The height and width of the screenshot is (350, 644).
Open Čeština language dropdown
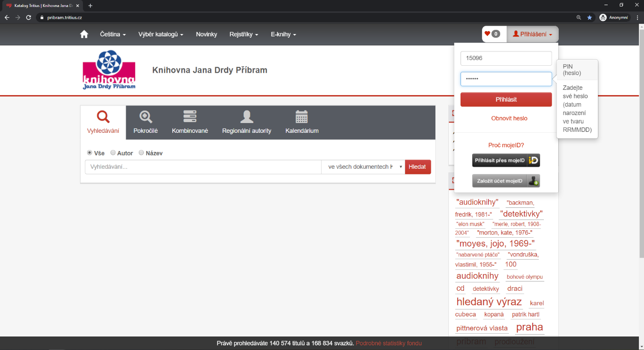[113, 34]
